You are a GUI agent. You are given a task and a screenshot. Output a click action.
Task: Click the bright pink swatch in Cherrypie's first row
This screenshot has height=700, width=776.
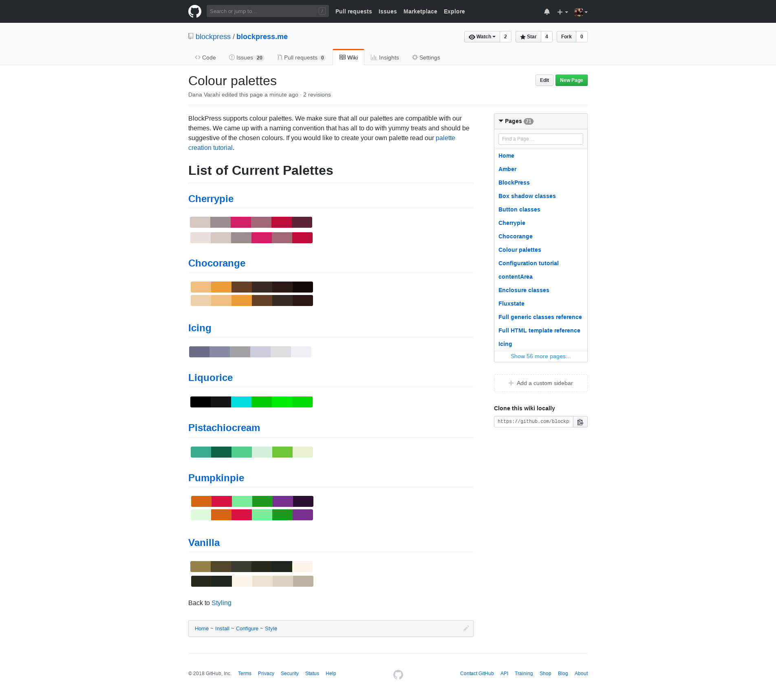click(241, 222)
